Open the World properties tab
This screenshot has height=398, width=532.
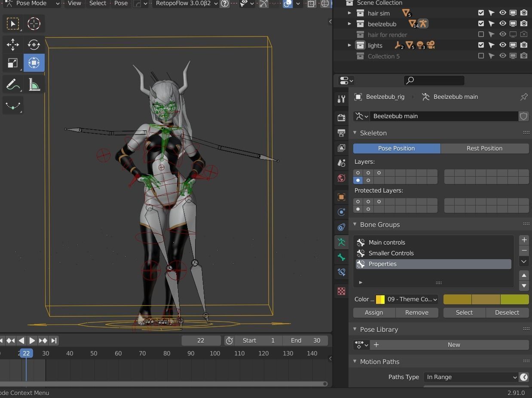[x=342, y=178]
